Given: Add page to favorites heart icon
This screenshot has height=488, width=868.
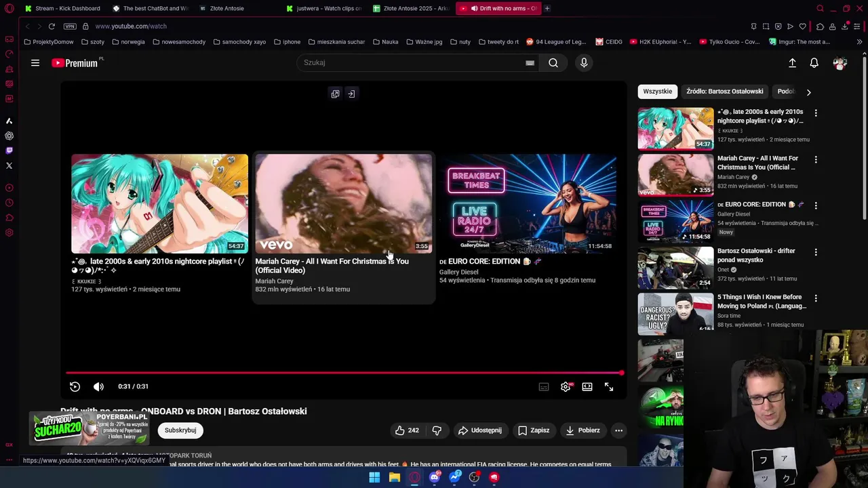Looking at the screenshot, I should tap(803, 26).
